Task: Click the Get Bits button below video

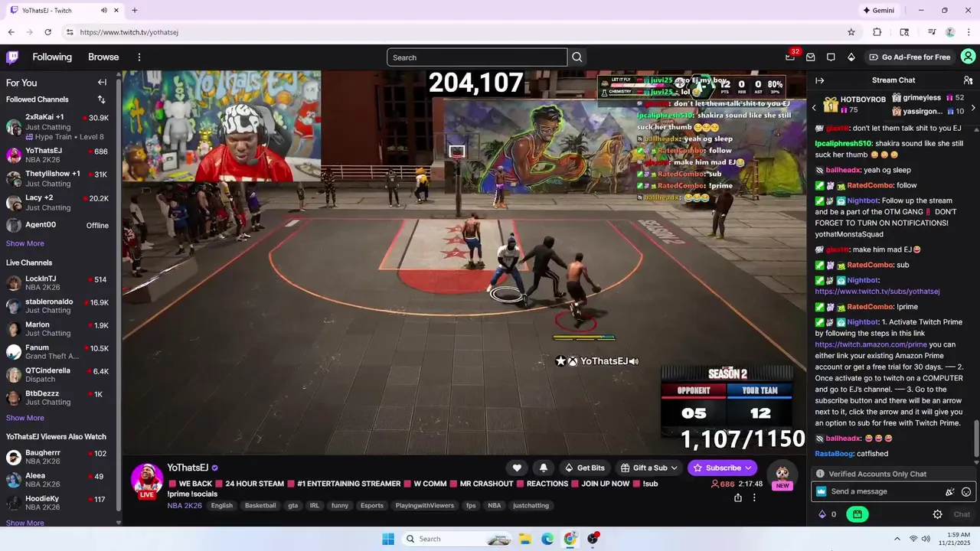Action: (x=585, y=468)
